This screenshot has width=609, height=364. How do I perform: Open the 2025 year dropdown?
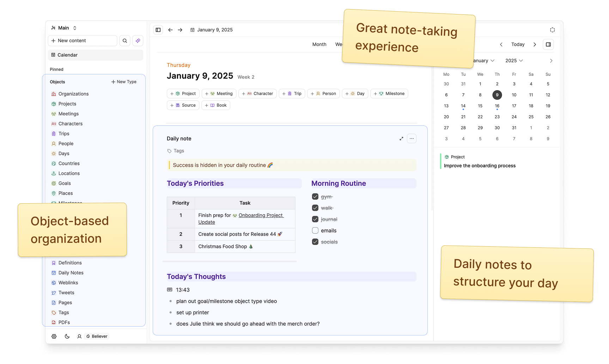pyautogui.click(x=513, y=61)
